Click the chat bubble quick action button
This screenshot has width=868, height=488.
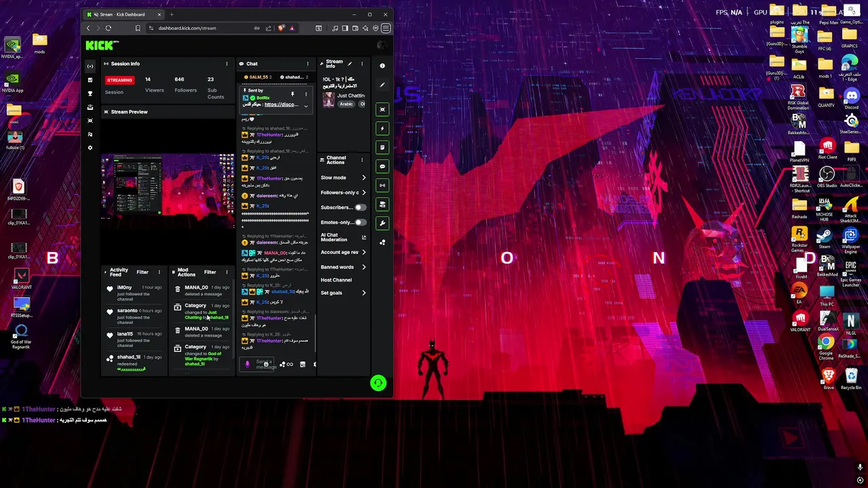tap(382, 166)
